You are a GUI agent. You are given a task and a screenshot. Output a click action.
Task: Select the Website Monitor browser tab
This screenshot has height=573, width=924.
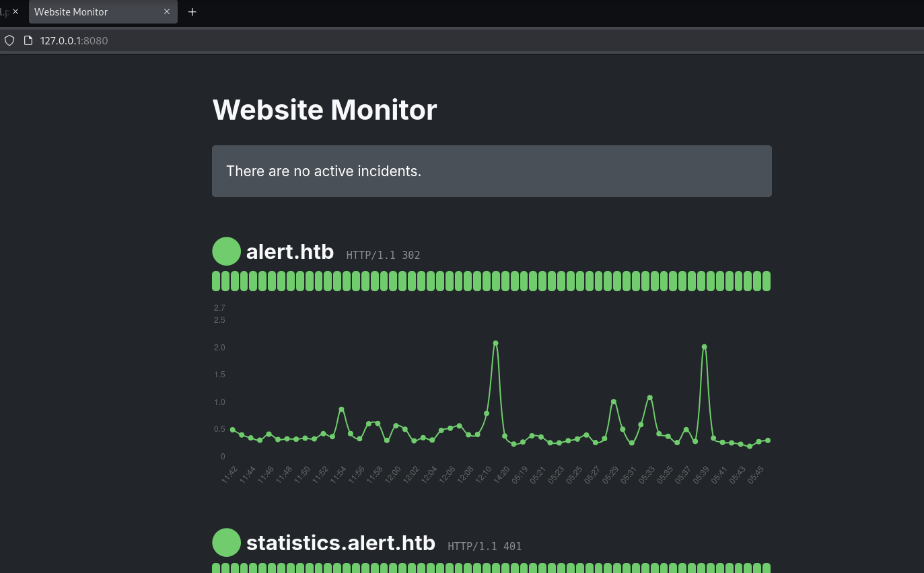coord(94,12)
